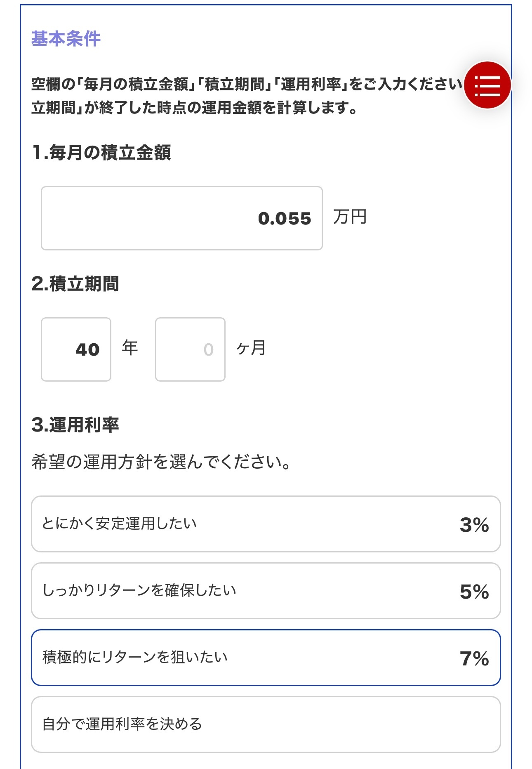This screenshot has height=769, width=532.
Task: Click the 1.毎月の積立金額 heading
Action: (101, 153)
